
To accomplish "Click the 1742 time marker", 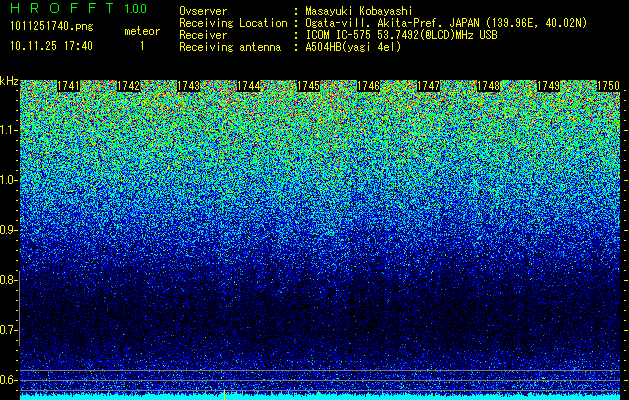I will click(128, 86).
